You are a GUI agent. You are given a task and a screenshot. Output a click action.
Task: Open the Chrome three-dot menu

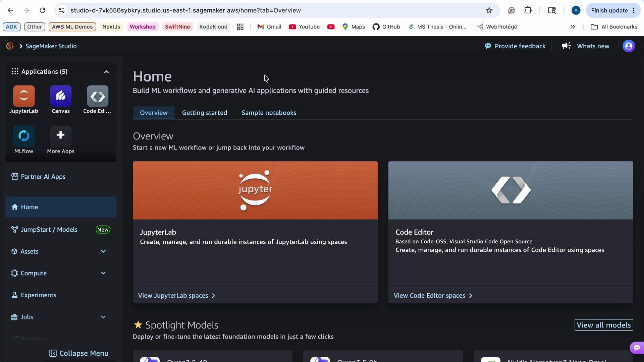634,10
